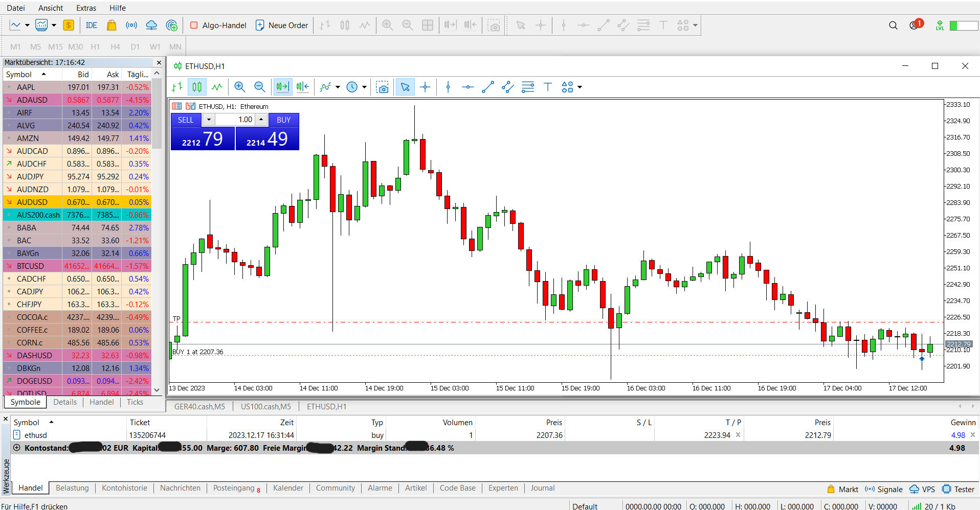Take a chart screenshot with the camera icon

383,87
